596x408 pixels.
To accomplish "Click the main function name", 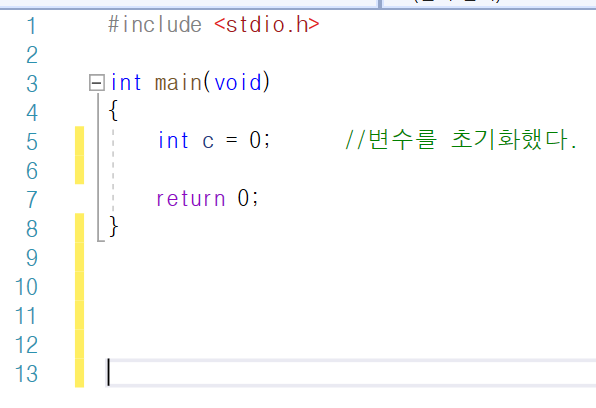I will click(x=178, y=83).
